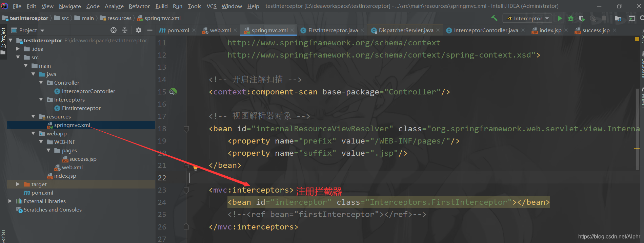This screenshot has height=243, width=644.
Task: Open the Navigate menu
Action: [x=70, y=6]
